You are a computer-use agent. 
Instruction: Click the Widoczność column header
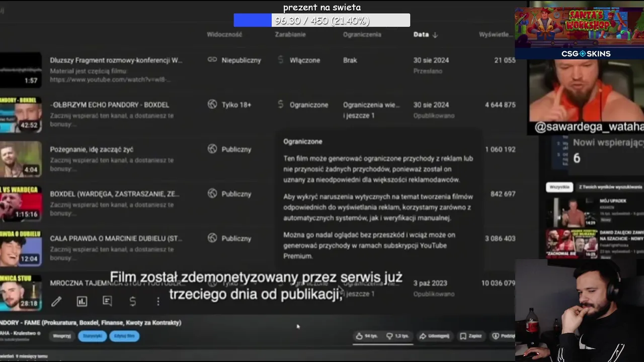pos(224,35)
